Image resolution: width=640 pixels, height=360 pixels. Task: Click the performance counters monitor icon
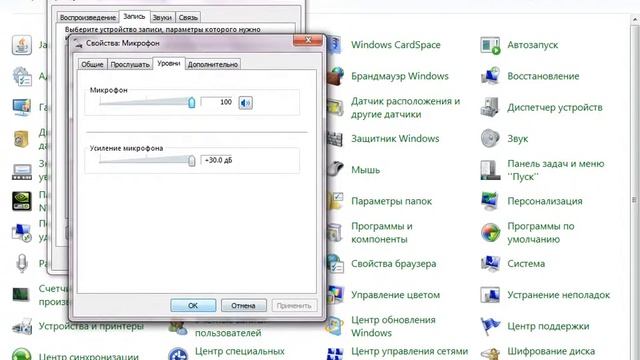(22, 295)
